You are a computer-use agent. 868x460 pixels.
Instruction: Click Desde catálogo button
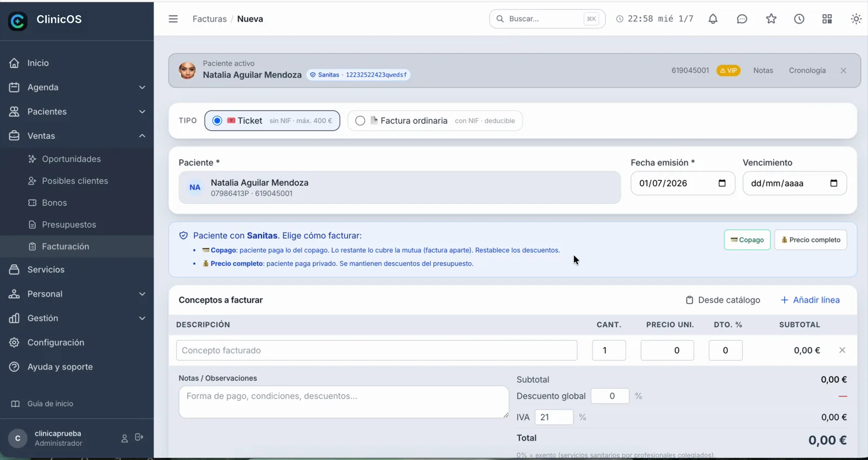[x=723, y=300]
